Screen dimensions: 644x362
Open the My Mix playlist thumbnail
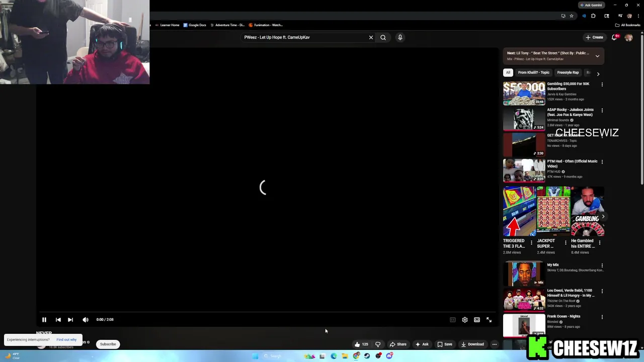pos(524,275)
